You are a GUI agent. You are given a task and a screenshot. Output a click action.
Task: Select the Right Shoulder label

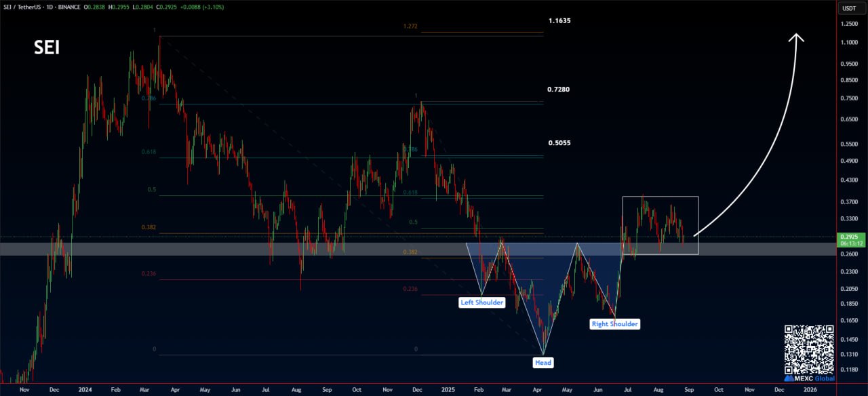coord(614,324)
